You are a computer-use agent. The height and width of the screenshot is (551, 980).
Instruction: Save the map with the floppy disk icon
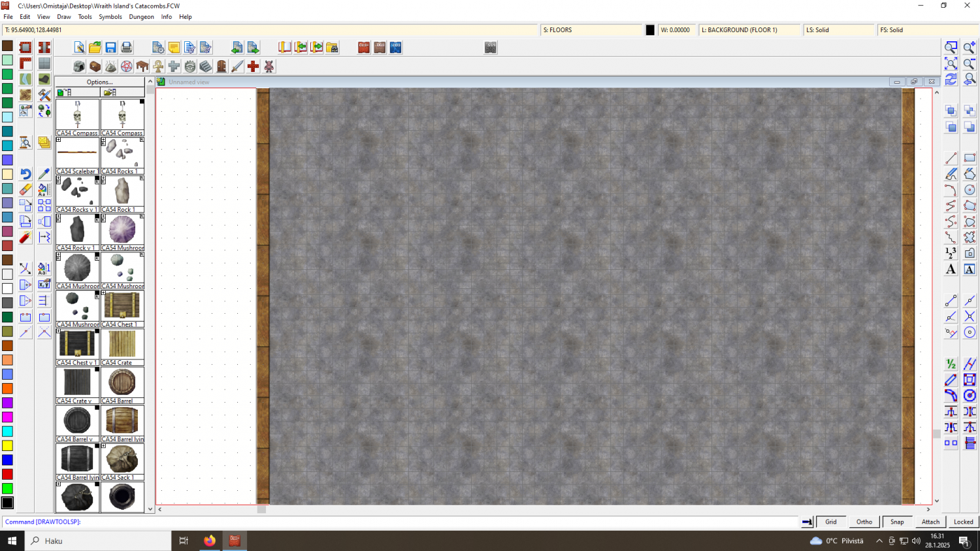111,48
